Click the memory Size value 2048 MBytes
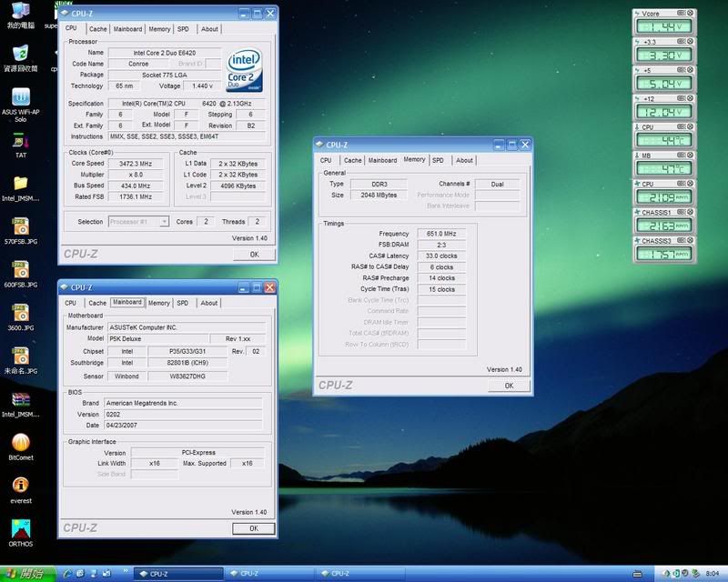Image resolution: width=728 pixels, height=582 pixels. click(x=379, y=195)
